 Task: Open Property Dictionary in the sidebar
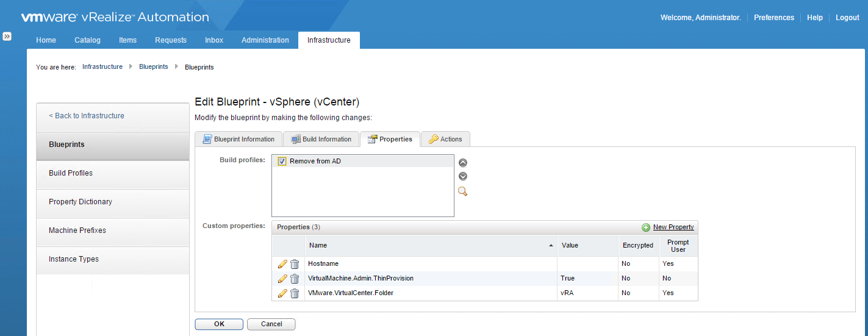(113, 202)
